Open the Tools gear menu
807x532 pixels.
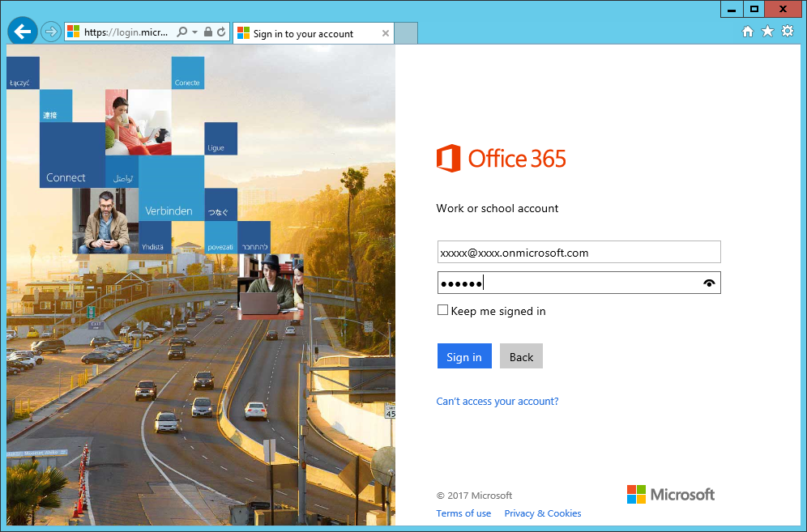788,32
